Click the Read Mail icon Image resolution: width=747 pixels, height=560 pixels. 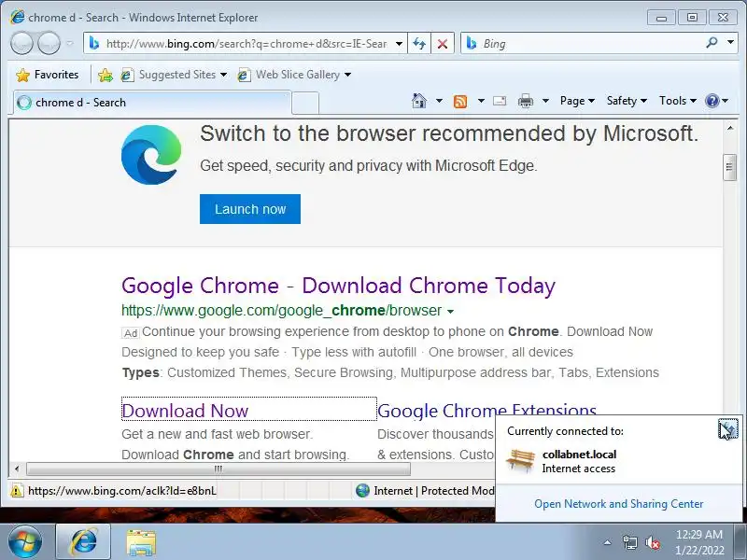(500, 101)
